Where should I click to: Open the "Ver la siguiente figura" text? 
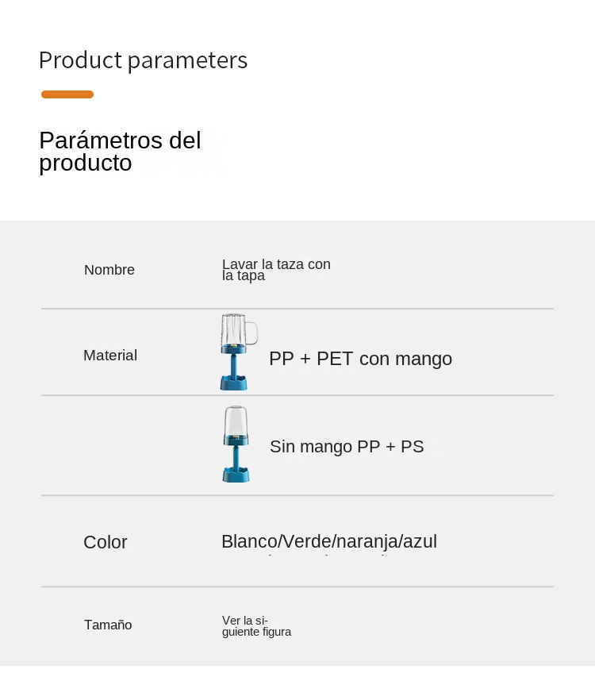point(255,626)
